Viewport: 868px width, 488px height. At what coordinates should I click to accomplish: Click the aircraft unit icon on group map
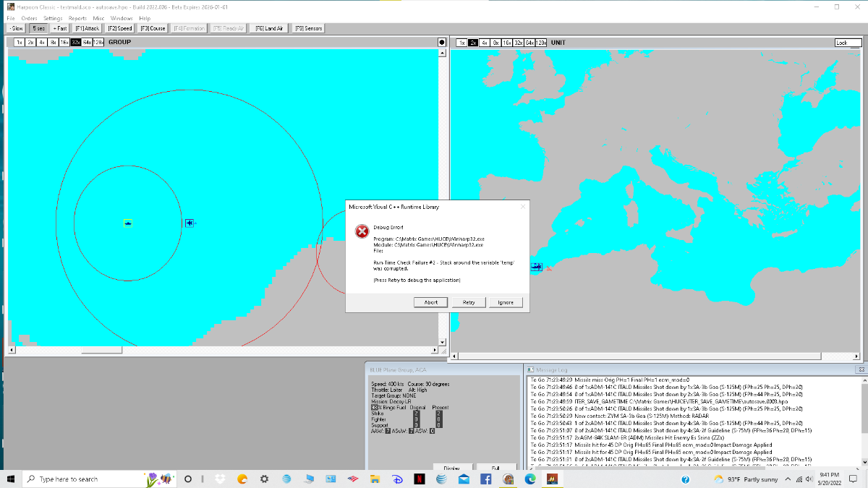point(190,223)
